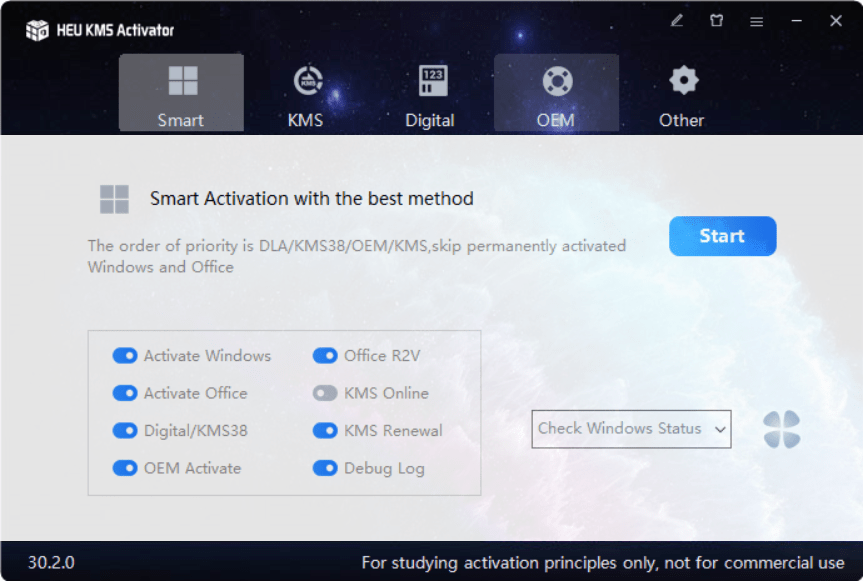Click the version number 30.2.0
Viewport: 863px width, 581px height.
tap(51, 563)
